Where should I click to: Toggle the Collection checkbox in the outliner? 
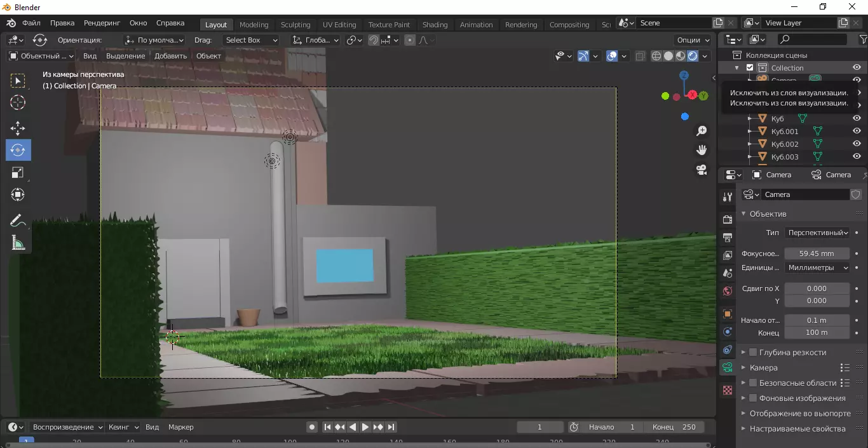pos(750,68)
